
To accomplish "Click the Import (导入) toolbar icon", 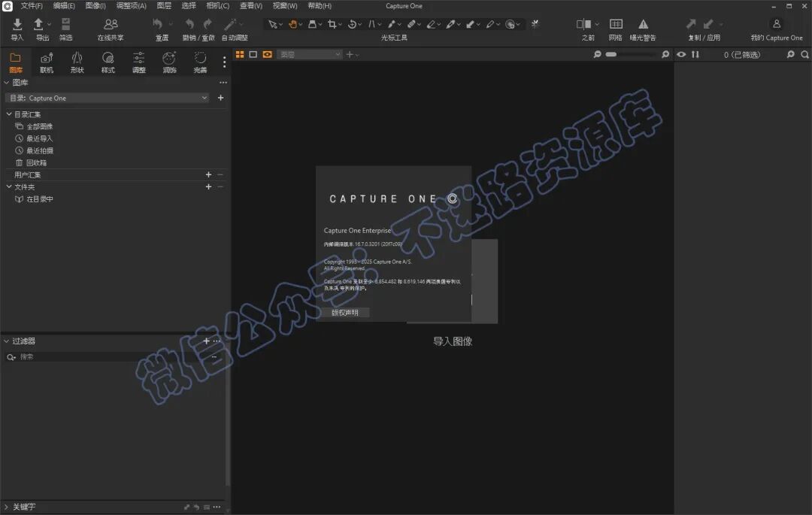I will tap(17, 24).
